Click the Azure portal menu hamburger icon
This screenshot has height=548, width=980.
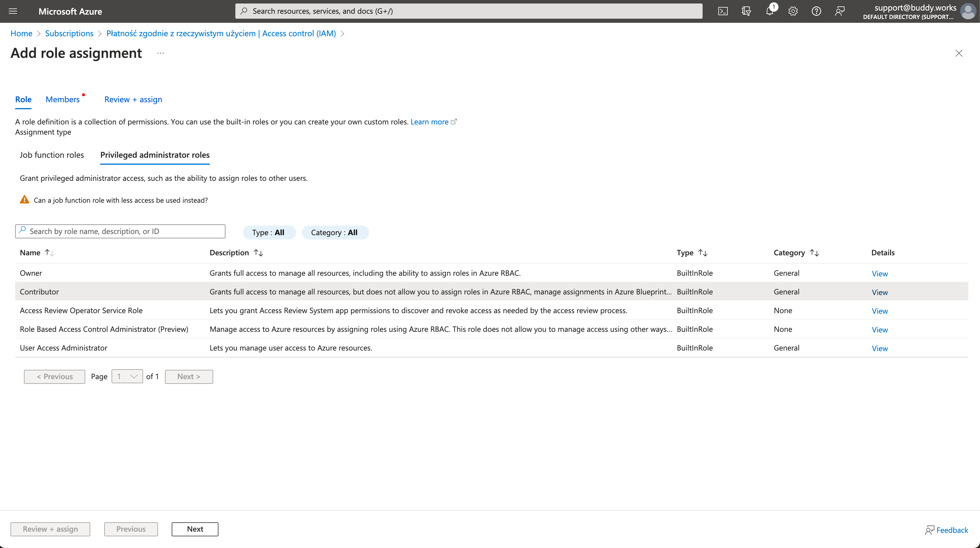(x=13, y=11)
